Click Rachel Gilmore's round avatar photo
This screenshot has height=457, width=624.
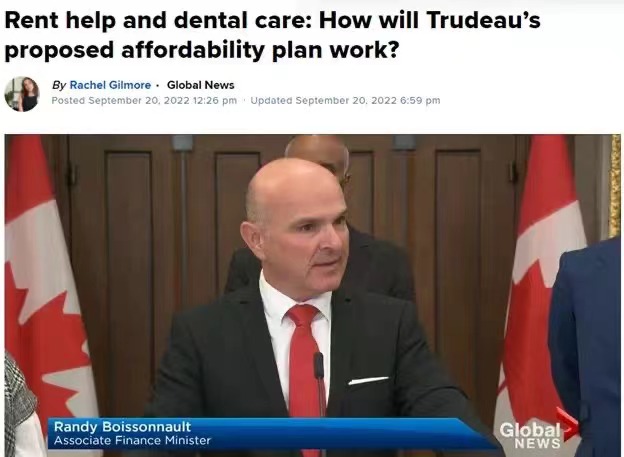(x=22, y=94)
